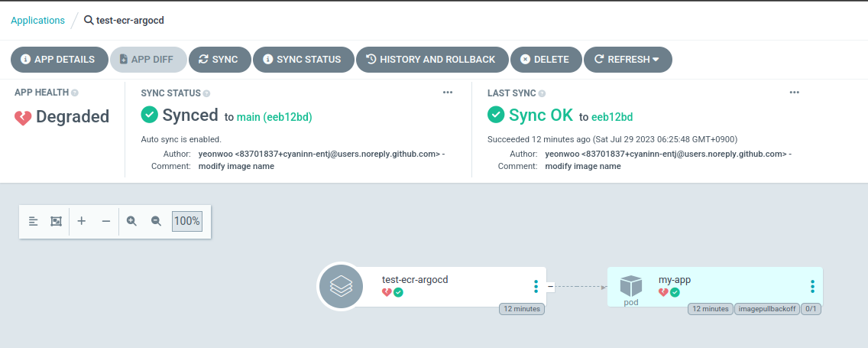
Task: Click the 12 minutes badge on test-ecr-argocd
Action: [522, 309]
